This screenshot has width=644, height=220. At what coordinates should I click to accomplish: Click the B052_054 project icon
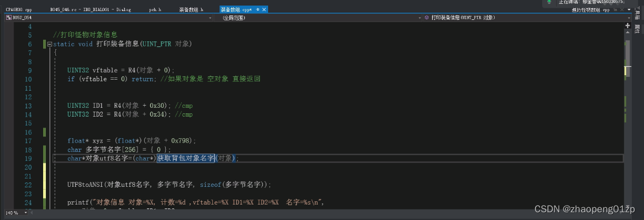[x=9, y=18]
